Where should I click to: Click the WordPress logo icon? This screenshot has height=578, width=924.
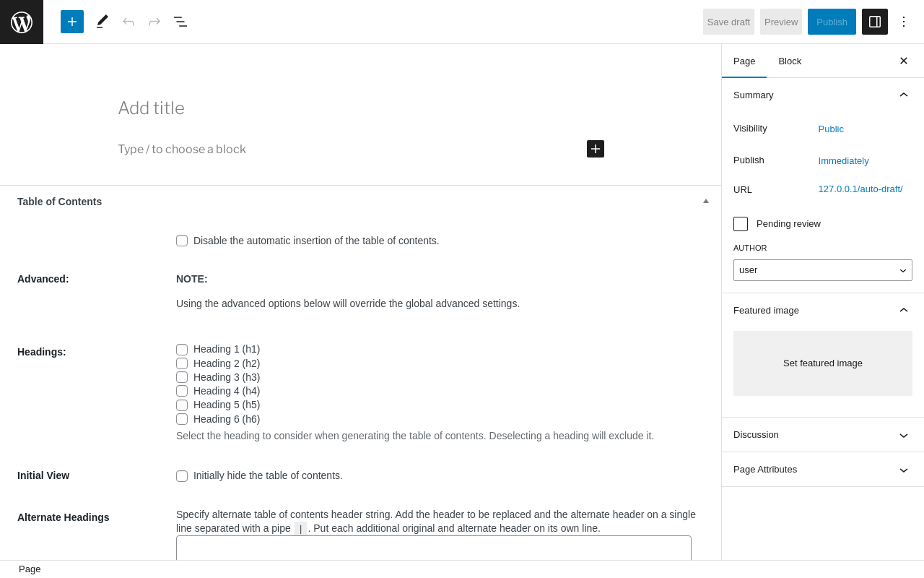(22, 22)
